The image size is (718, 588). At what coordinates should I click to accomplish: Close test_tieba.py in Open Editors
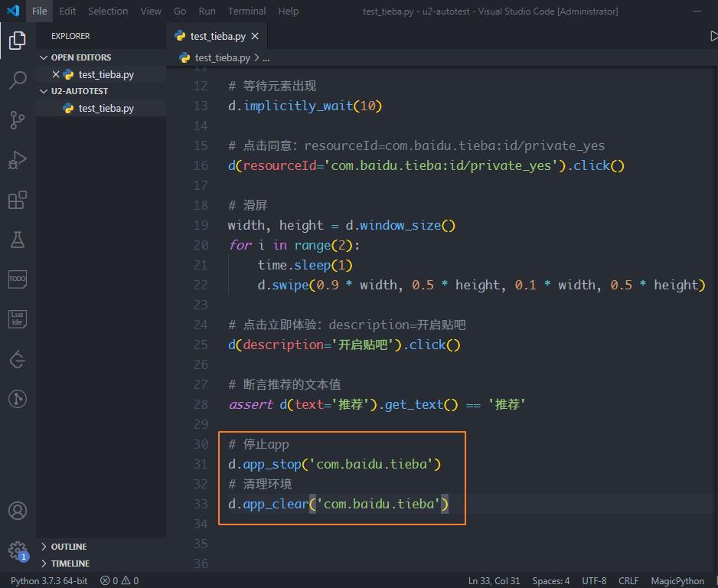(x=56, y=74)
